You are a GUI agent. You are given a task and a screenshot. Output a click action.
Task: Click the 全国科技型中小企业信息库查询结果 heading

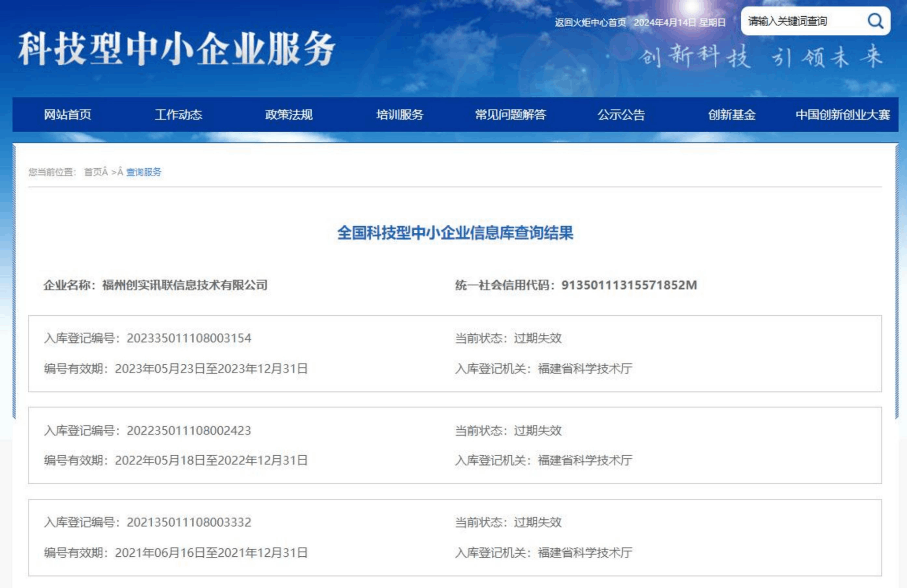coord(455,233)
